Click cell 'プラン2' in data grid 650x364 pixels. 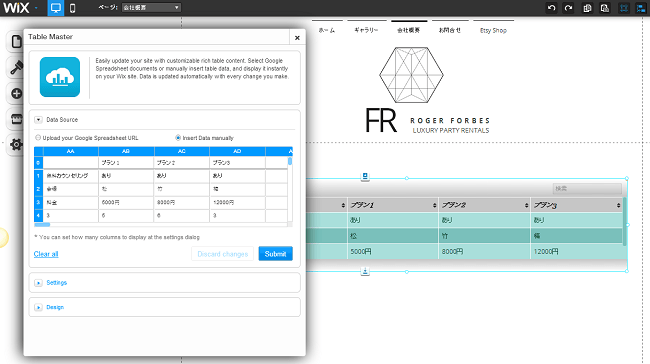pyautogui.click(x=182, y=163)
